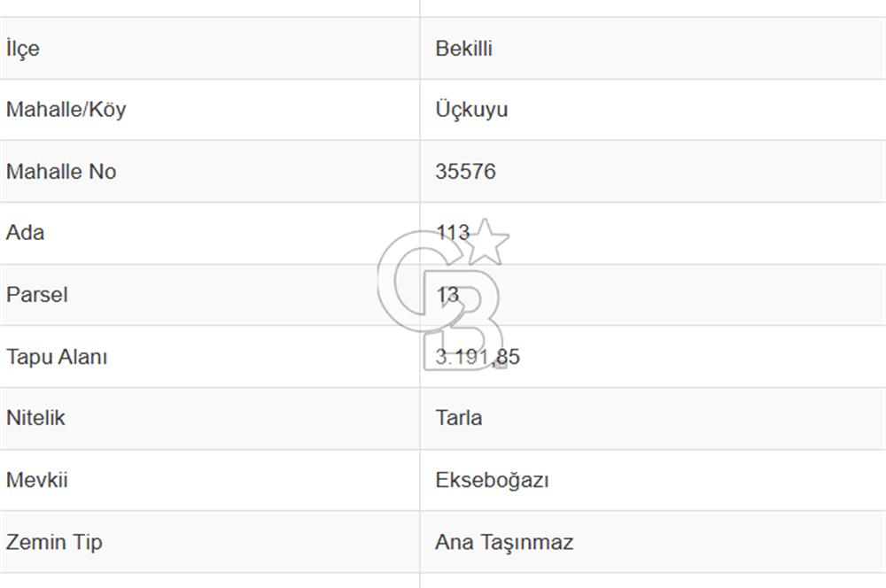
Task: Select the Ada value 113
Action: click(453, 232)
